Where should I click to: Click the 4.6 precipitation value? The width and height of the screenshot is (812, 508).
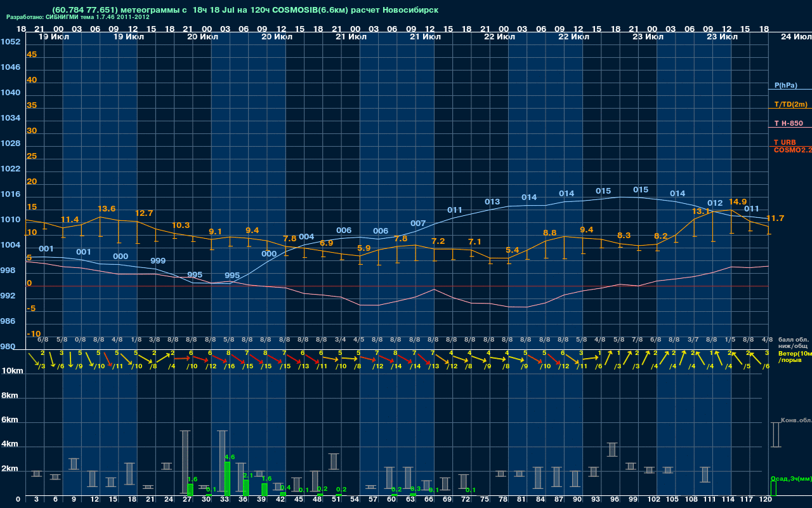point(230,457)
